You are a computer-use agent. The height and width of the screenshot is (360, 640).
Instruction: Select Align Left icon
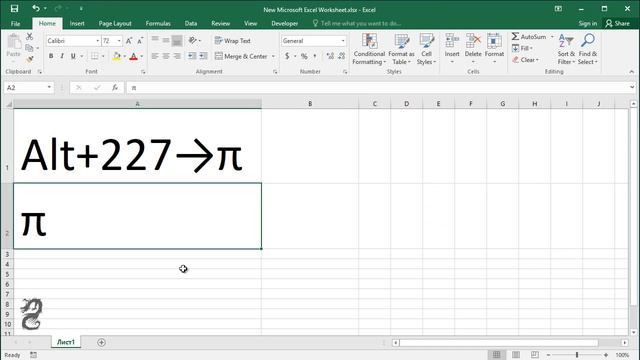pyautogui.click(x=155, y=56)
